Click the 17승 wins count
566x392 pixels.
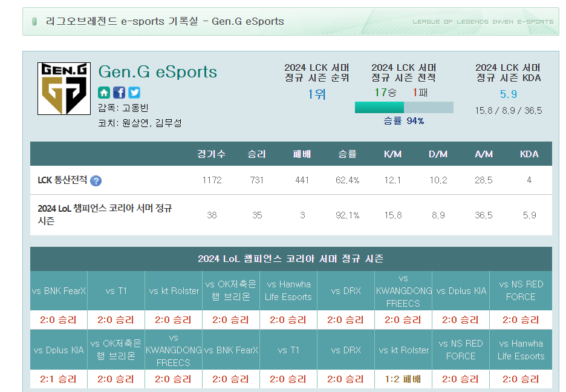pyautogui.click(x=385, y=93)
